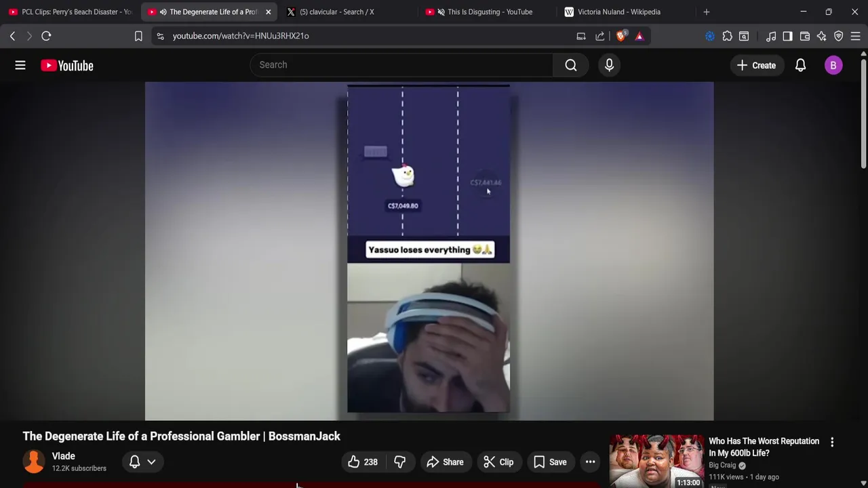Focus the YouTube search field

click(402, 65)
